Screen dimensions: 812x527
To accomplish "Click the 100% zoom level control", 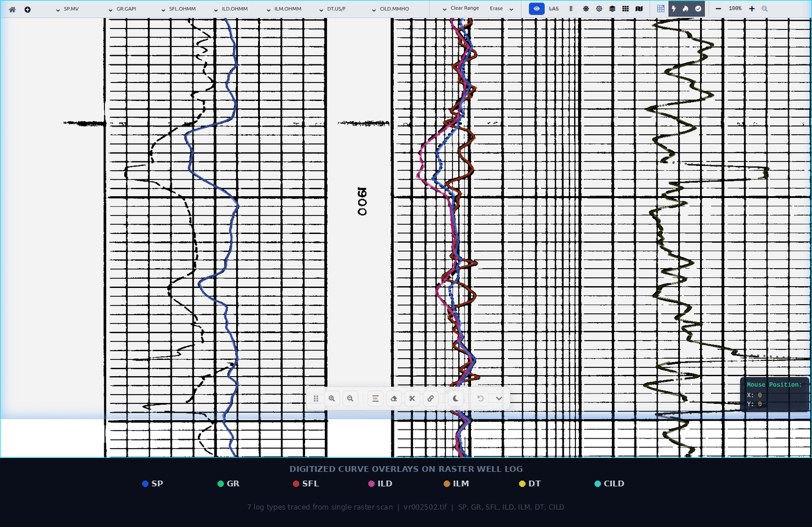I will [735, 8].
